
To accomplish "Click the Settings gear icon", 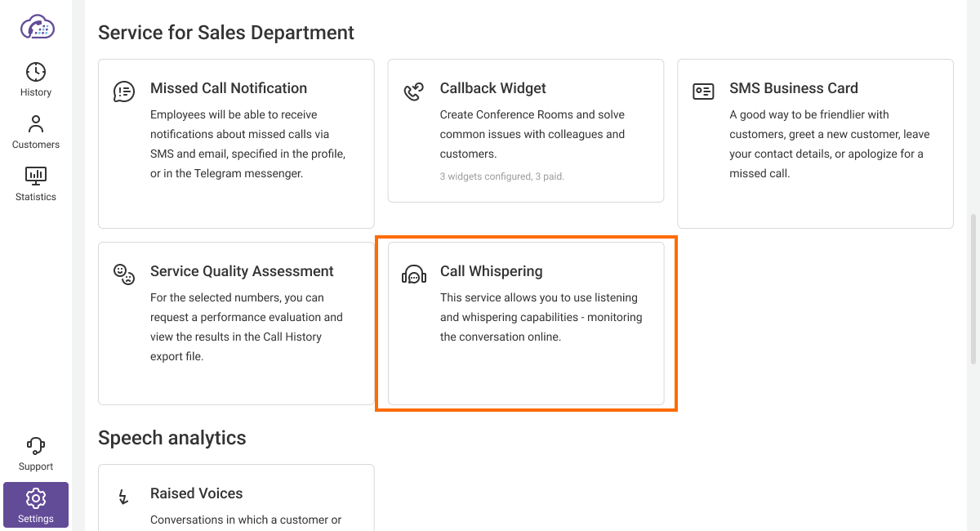I will [36, 498].
